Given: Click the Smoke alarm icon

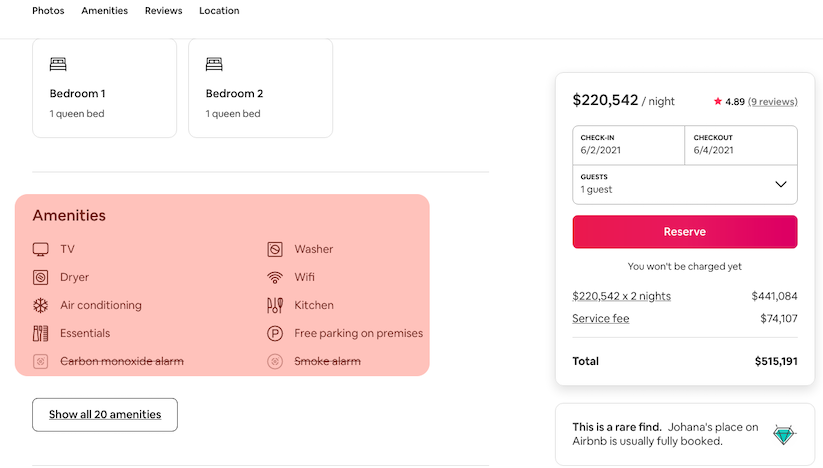Looking at the screenshot, I should 275,361.
